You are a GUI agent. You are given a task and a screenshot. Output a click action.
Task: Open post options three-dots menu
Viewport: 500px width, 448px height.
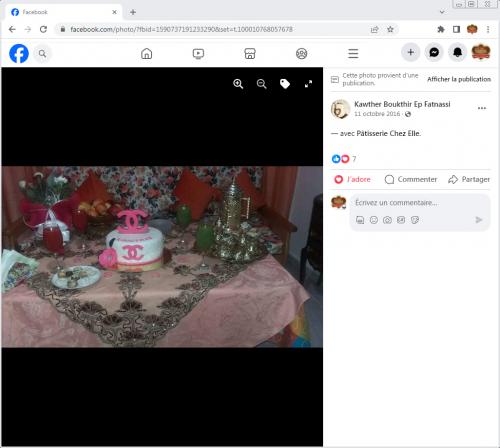pos(482,108)
